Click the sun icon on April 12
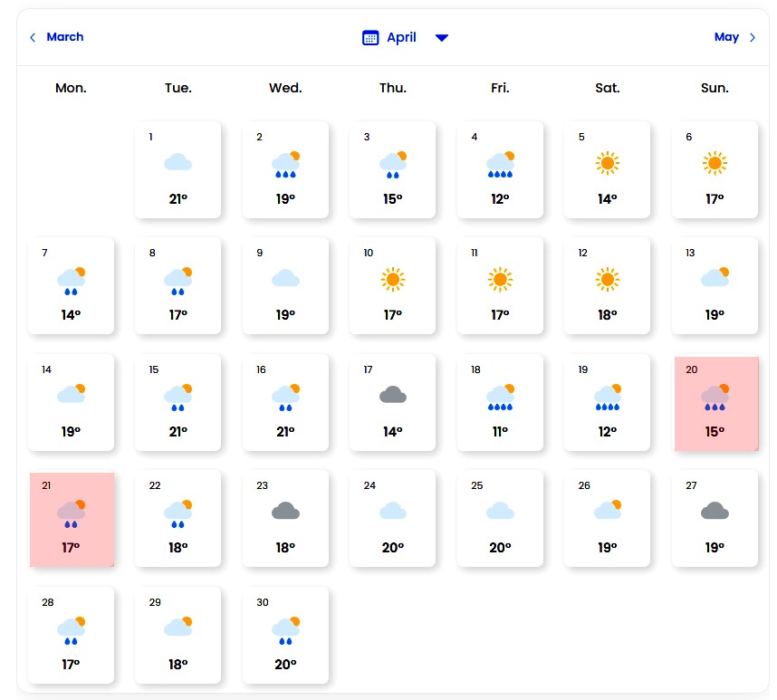 607,279
